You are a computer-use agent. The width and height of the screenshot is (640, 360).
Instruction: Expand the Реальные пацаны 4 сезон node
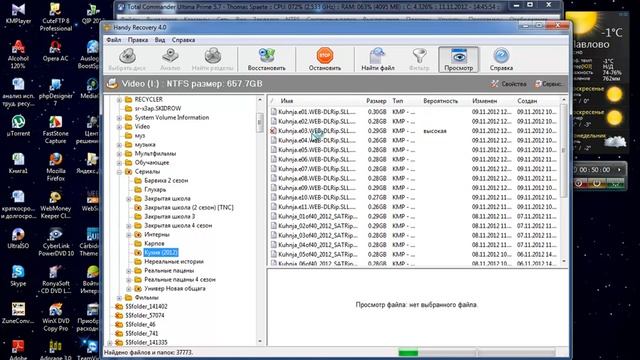point(129,280)
